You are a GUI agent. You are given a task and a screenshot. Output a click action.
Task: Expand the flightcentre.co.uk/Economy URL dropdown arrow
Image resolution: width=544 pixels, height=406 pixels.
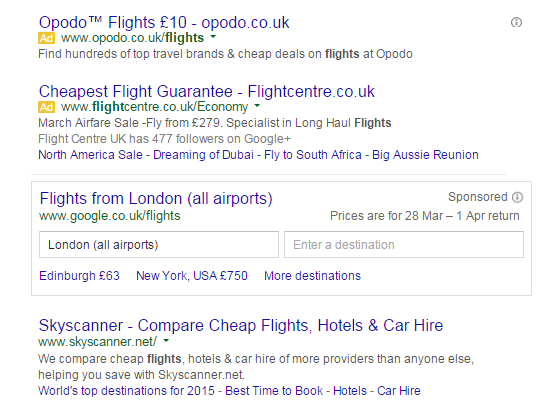click(257, 105)
